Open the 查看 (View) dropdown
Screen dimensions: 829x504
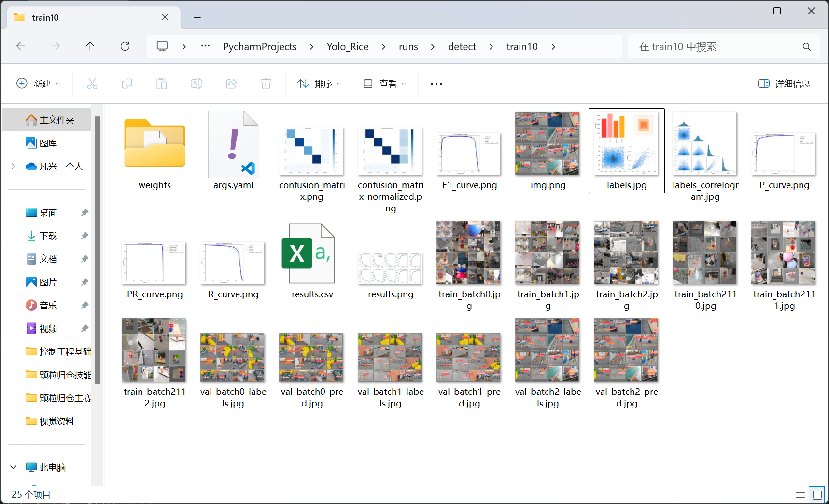pos(384,84)
